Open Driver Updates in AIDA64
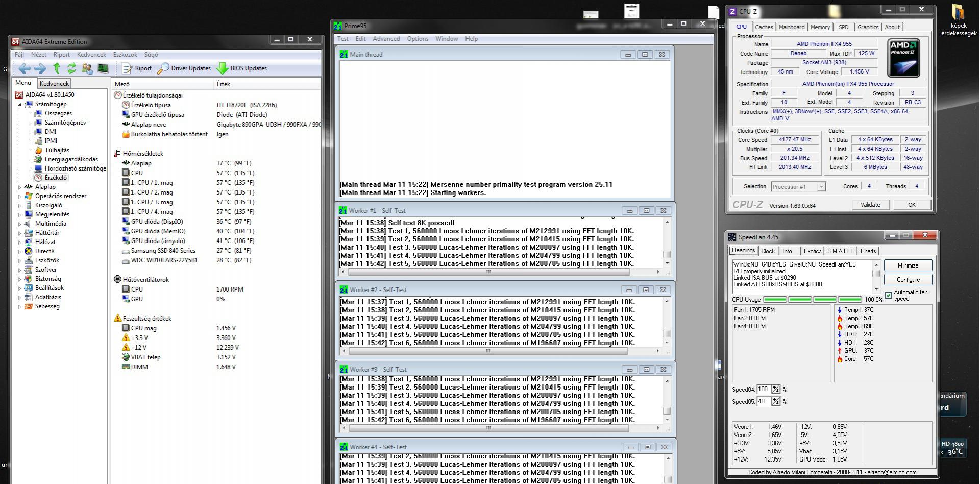Image resolution: width=980 pixels, height=484 pixels. [184, 68]
